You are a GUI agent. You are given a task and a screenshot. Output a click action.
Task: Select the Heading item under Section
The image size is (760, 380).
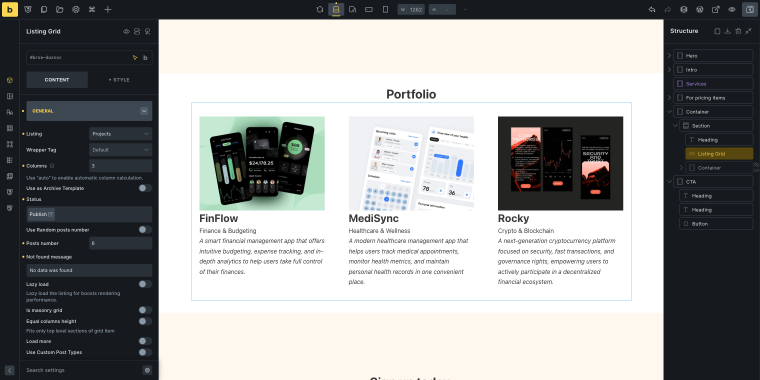pyautogui.click(x=719, y=140)
